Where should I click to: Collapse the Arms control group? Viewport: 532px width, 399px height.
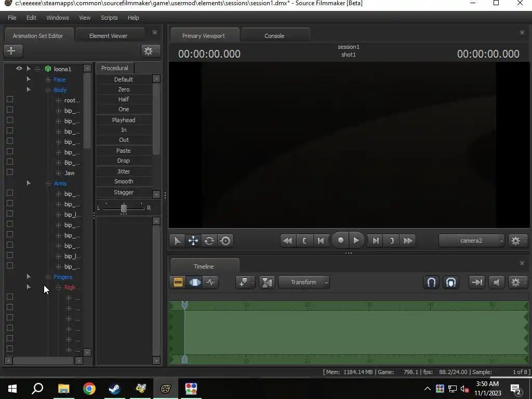click(x=48, y=183)
